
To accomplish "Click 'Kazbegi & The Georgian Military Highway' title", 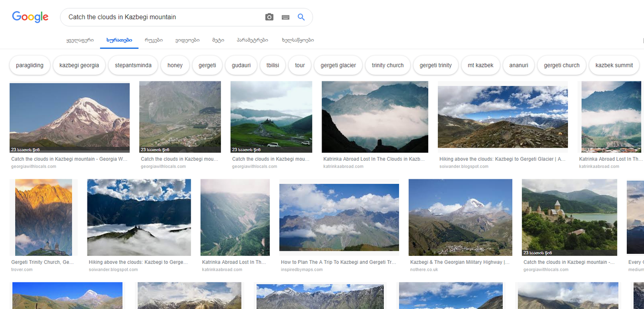I will point(460,262).
